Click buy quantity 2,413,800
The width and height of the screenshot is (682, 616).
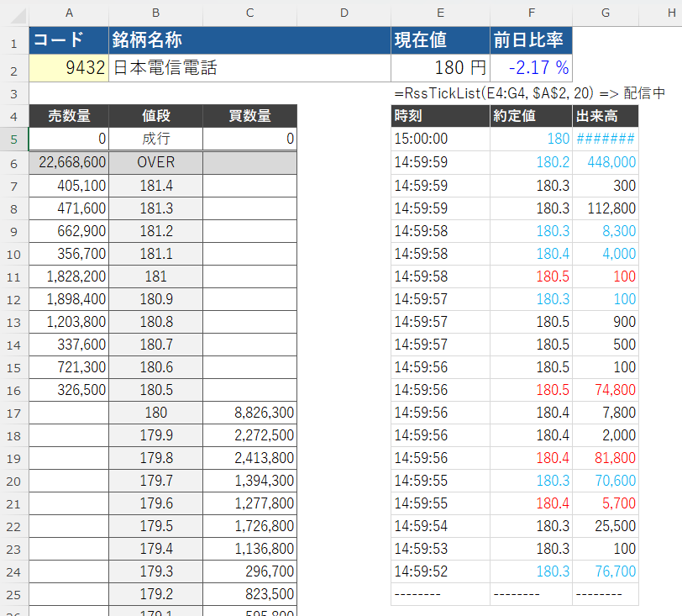(249, 458)
